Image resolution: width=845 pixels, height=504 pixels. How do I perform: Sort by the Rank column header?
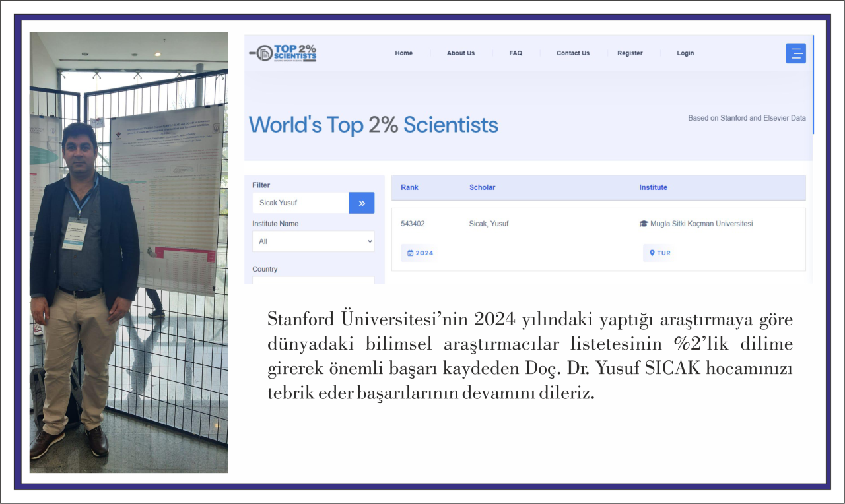[x=409, y=187]
